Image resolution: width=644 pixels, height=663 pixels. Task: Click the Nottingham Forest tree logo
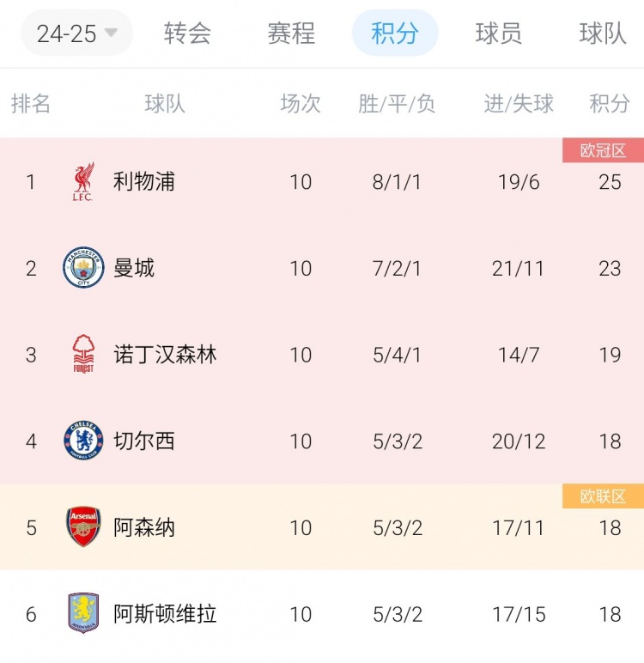(83, 355)
